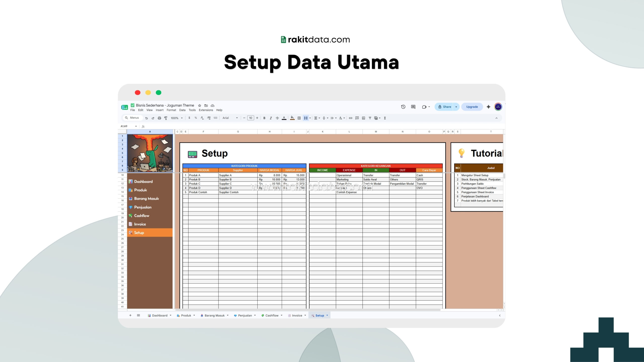
Task: Select the 'Produk Contoh' cell
Action: click(203, 192)
